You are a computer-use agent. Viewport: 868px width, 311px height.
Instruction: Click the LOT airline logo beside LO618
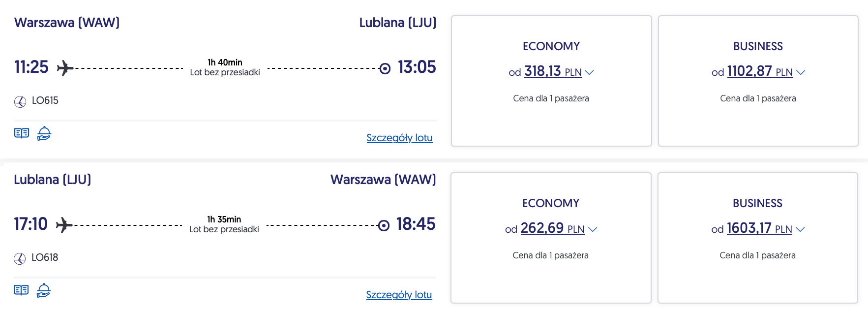[x=20, y=259]
